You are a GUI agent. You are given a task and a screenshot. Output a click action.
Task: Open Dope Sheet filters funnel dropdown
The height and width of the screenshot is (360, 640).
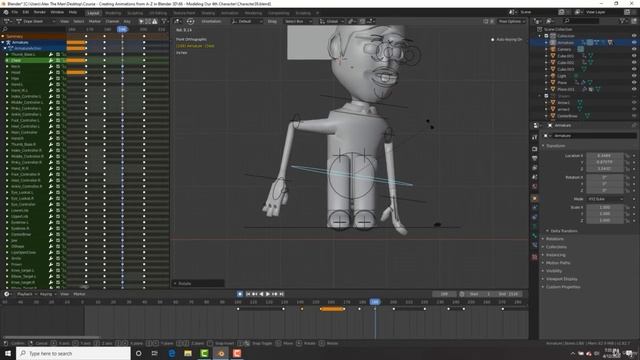164,21
